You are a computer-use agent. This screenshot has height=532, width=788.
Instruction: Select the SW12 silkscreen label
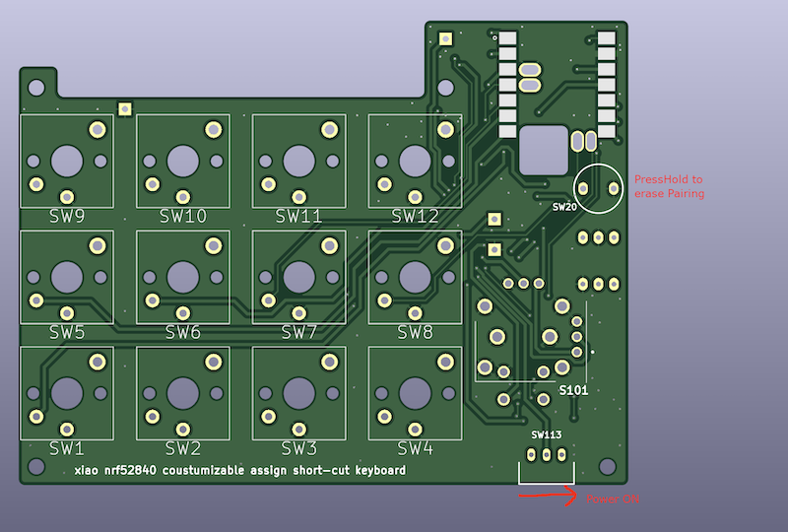[x=415, y=216]
